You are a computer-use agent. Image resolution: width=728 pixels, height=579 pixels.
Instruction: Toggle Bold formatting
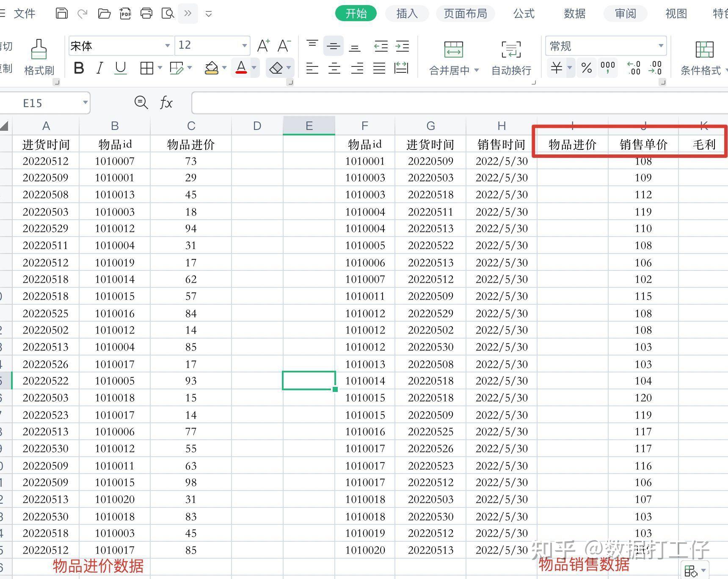tap(79, 68)
